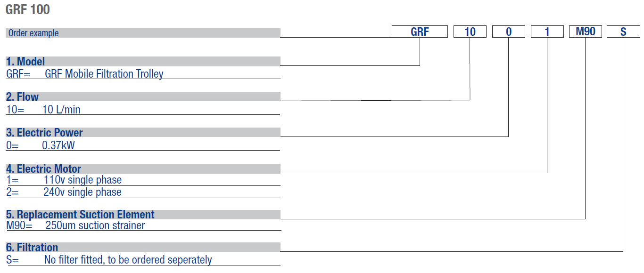Click the M90 suction element box
The height and width of the screenshot is (273, 644).
tap(586, 32)
